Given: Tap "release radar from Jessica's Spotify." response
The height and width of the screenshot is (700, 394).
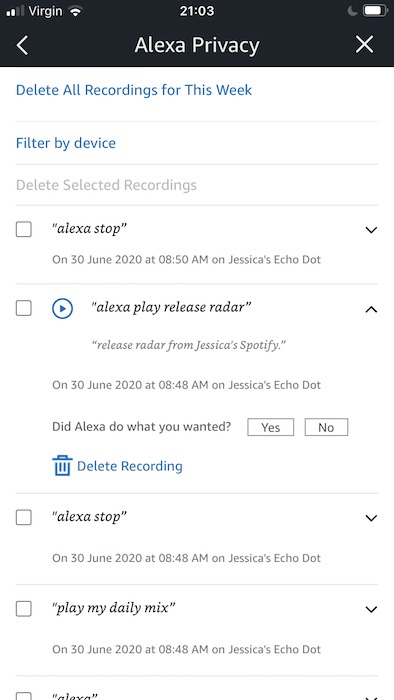Looking at the screenshot, I should (x=189, y=345).
